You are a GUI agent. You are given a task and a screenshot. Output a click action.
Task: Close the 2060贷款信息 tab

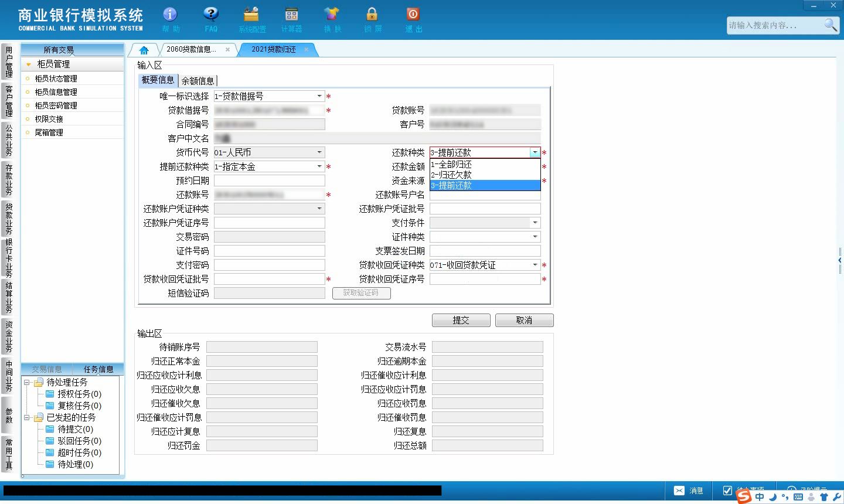click(x=227, y=50)
